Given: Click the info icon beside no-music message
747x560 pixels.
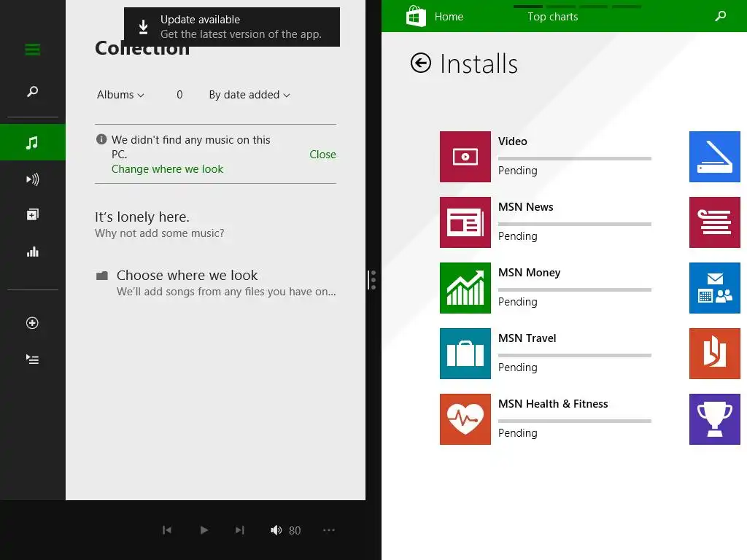Looking at the screenshot, I should point(101,139).
